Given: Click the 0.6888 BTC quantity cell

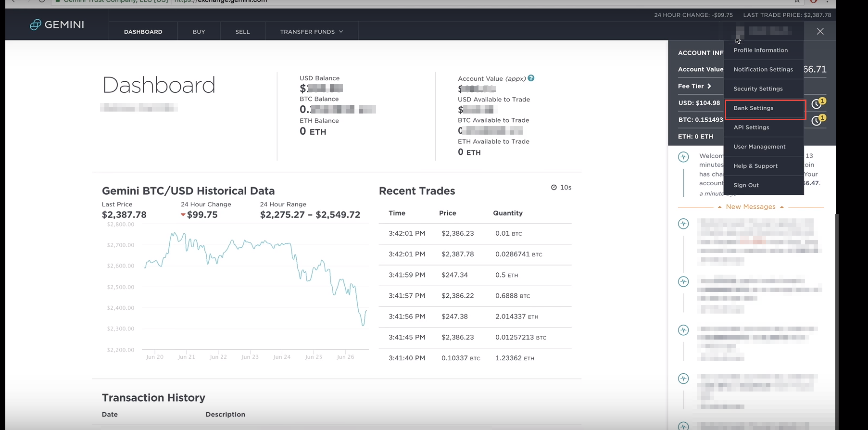Looking at the screenshot, I should click(x=513, y=296).
